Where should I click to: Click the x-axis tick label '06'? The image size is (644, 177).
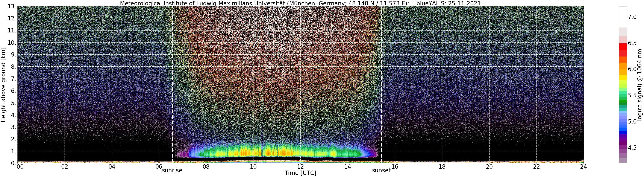point(159,166)
